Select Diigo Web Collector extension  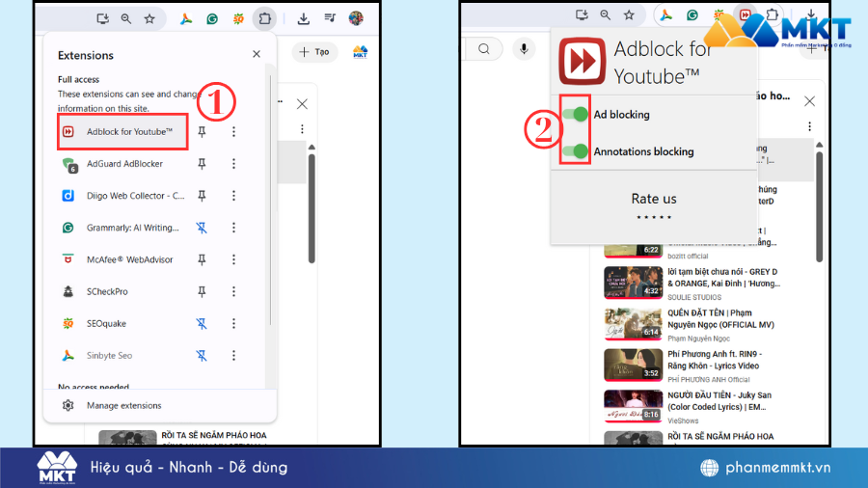pyautogui.click(x=124, y=196)
